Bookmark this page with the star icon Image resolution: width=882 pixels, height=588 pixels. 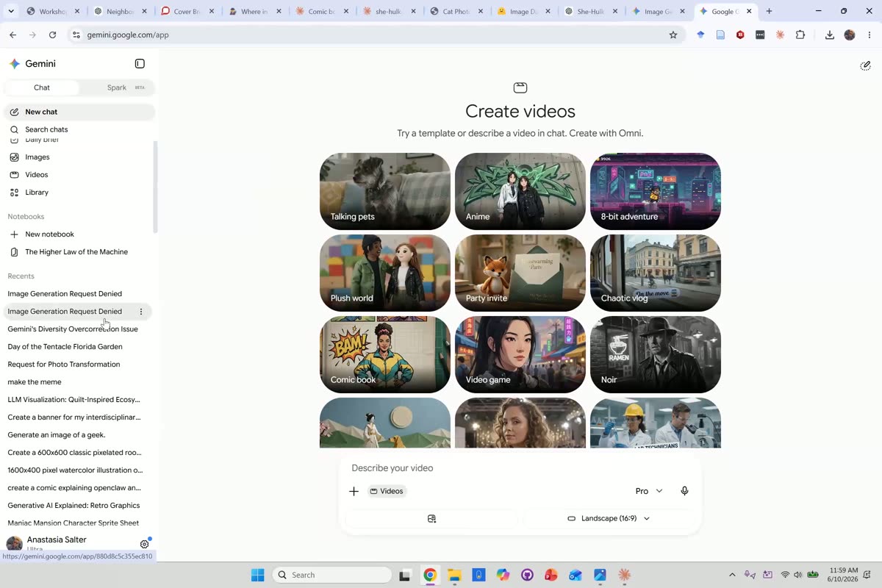[673, 35]
